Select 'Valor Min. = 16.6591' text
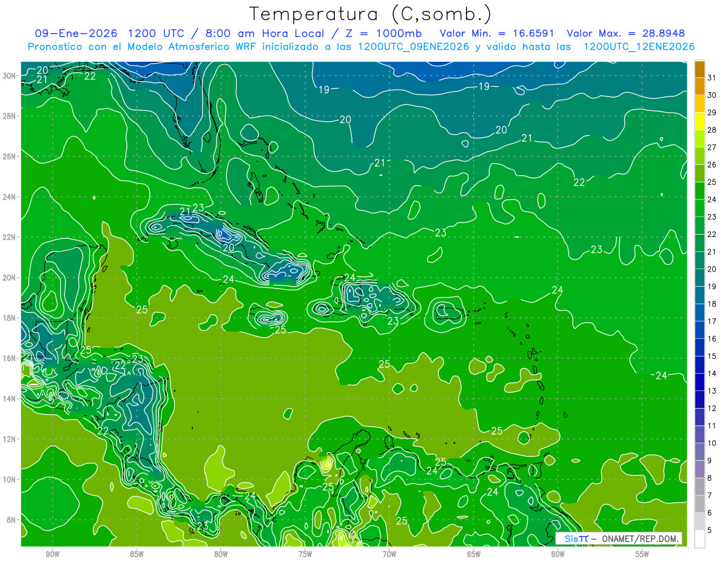 click(497, 33)
